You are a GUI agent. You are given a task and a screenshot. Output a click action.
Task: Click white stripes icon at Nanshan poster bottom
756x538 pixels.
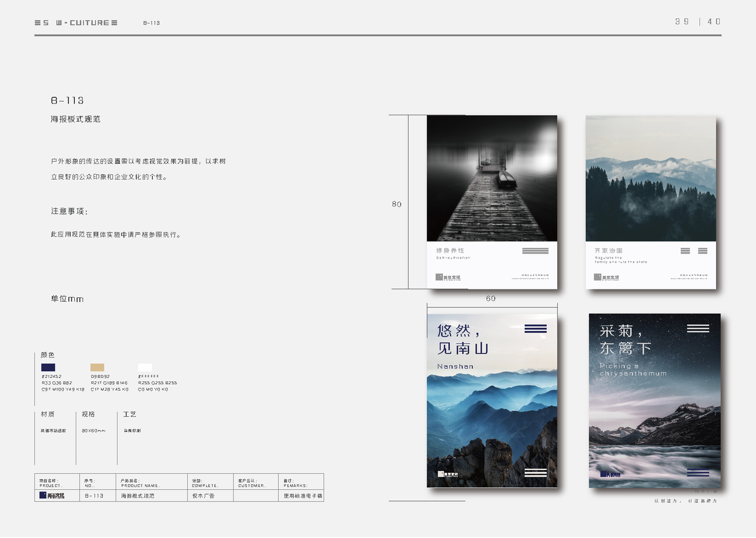pos(536,473)
